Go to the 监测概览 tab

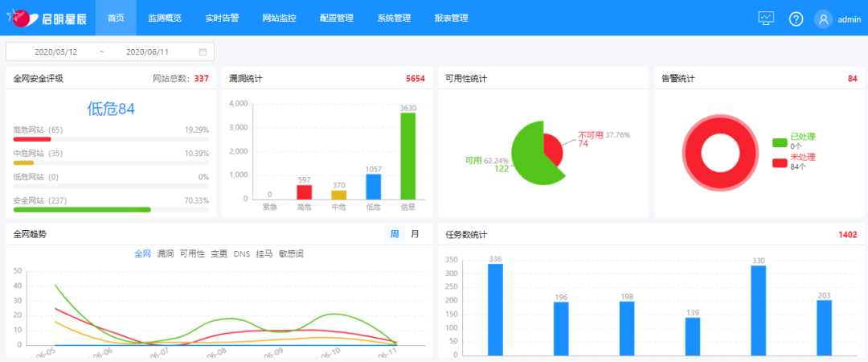pos(165,18)
